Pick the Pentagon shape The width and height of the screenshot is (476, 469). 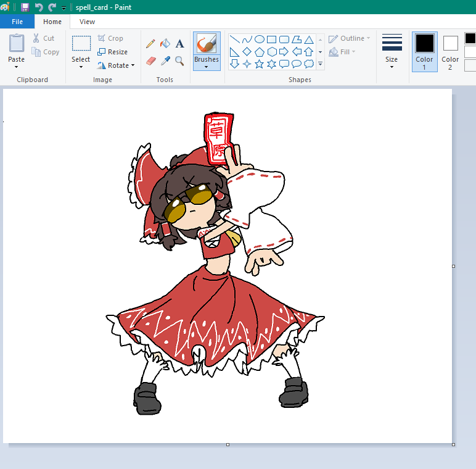tap(259, 52)
